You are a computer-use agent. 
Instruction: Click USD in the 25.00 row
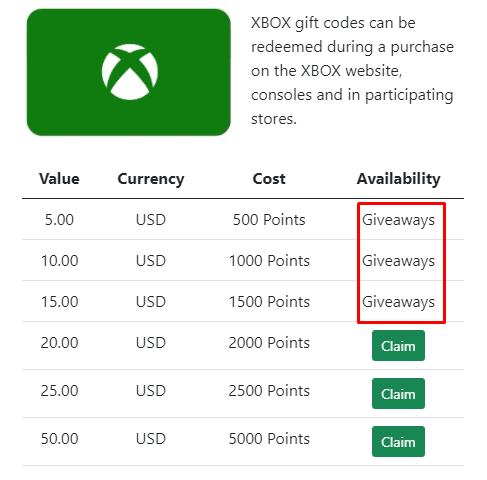coord(151,391)
